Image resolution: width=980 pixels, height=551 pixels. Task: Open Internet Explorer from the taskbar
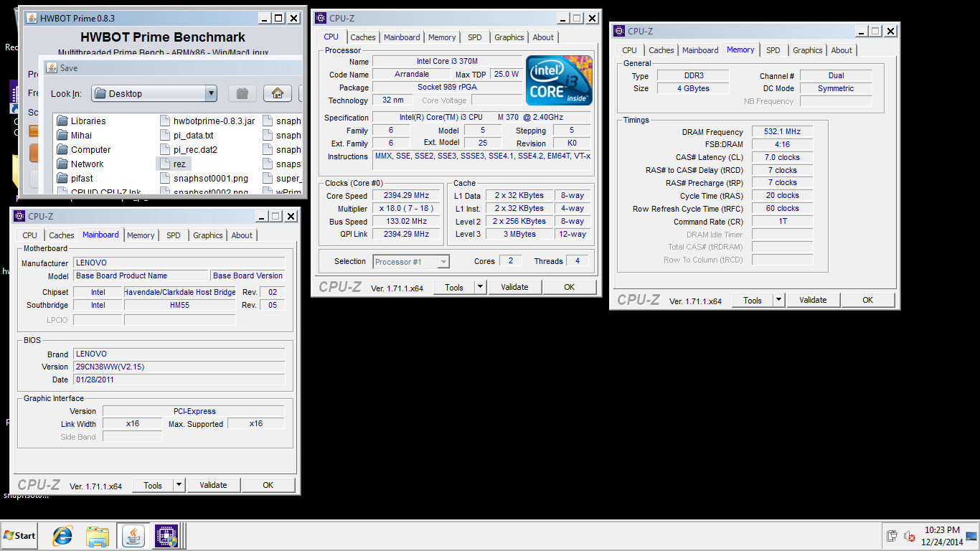tap(63, 536)
